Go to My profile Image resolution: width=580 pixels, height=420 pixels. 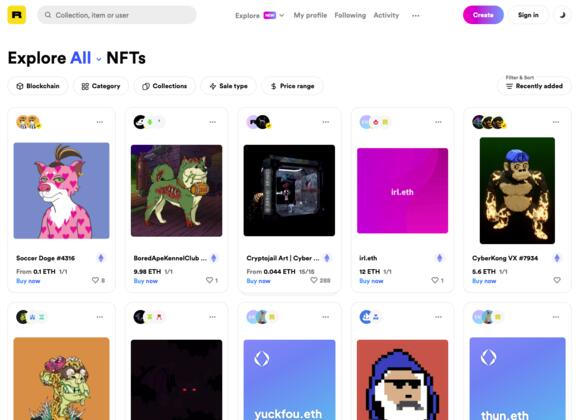tap(310, 15)
